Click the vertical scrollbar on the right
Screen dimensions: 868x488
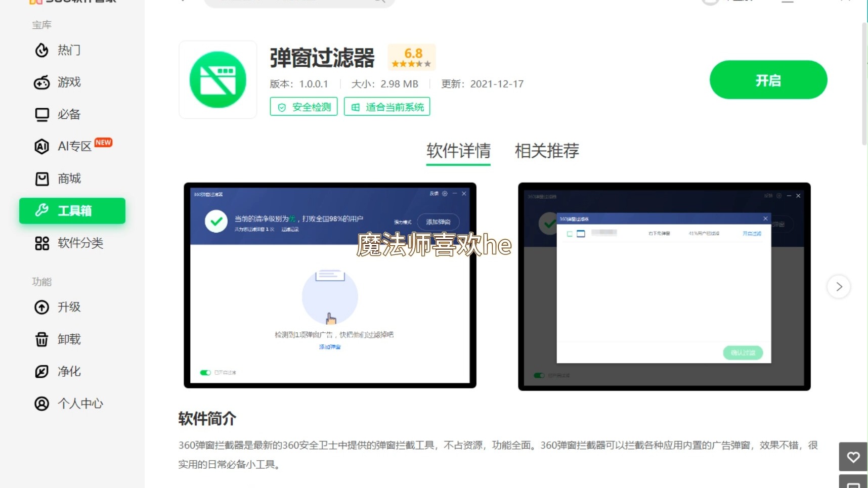(864, 83)
